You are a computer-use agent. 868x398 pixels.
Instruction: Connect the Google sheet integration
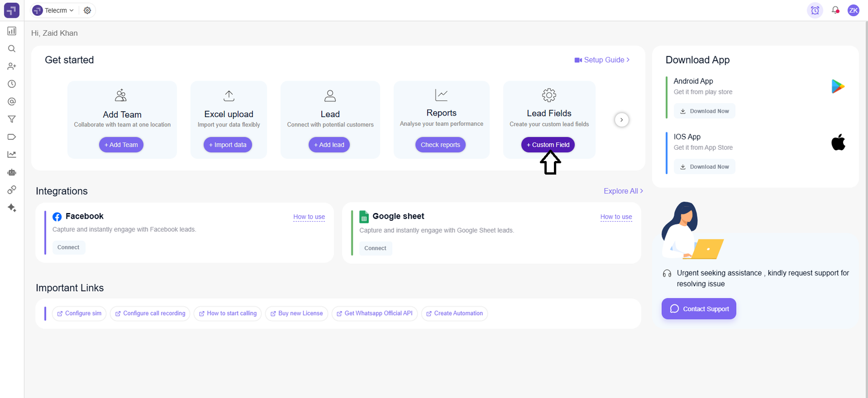[375, 248]
